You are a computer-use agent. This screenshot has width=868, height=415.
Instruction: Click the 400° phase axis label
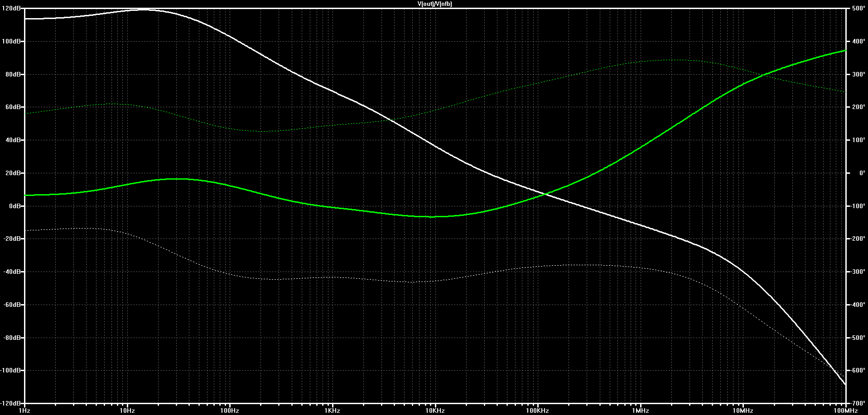point(858,41)
